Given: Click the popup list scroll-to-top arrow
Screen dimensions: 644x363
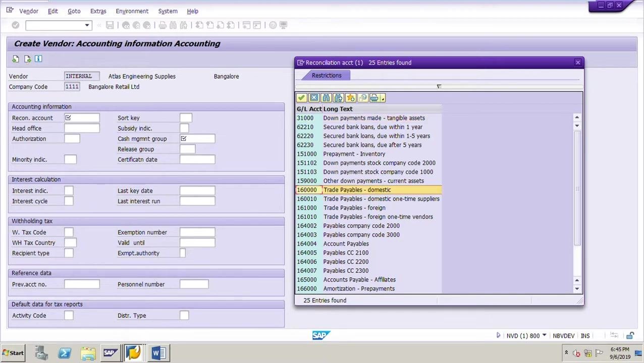Looking at the screenshot, I should click(x=577, y=118).
